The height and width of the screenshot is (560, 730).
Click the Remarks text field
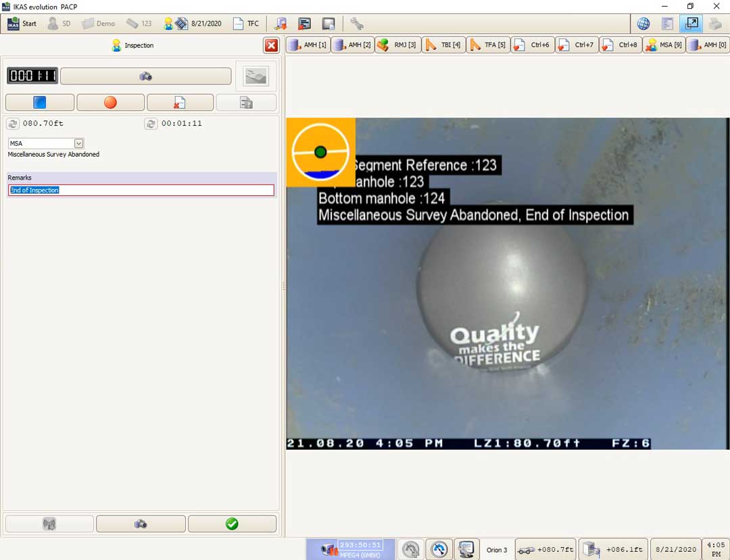(141, 190)
